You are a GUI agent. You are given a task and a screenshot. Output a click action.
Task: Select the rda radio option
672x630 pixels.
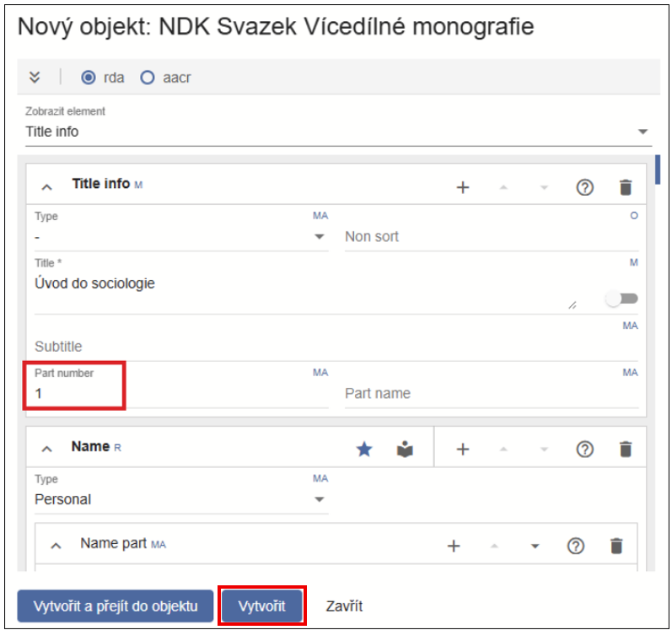[89, 78]
